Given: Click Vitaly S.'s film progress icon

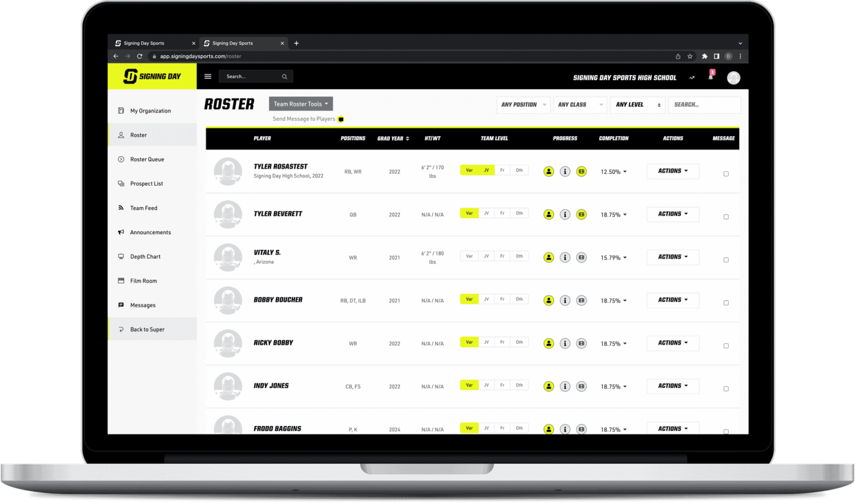Looking at the screenshot, I should tap(581, 258).
